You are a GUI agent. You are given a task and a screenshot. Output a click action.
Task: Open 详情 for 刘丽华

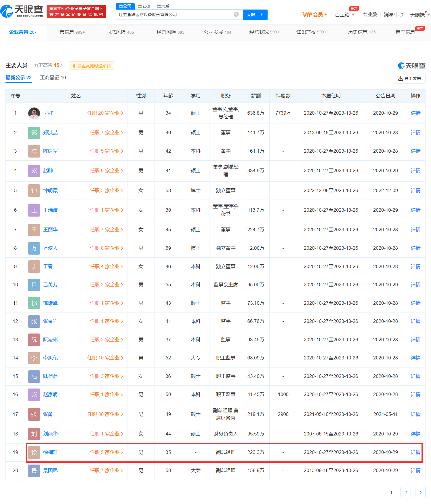coord(415,434)
